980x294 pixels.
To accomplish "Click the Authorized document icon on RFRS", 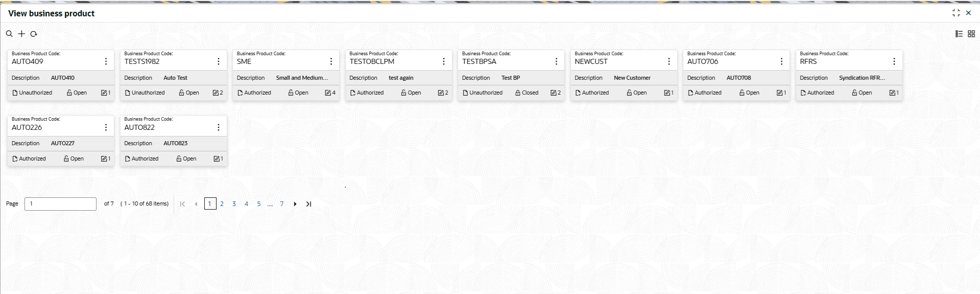I will 803,93.
